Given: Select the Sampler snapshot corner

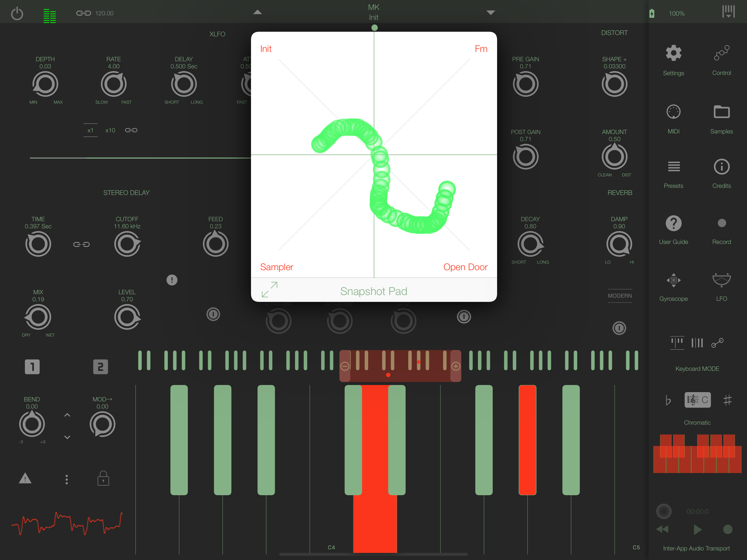Looking at the screenshot, I should tap(277, 267).
